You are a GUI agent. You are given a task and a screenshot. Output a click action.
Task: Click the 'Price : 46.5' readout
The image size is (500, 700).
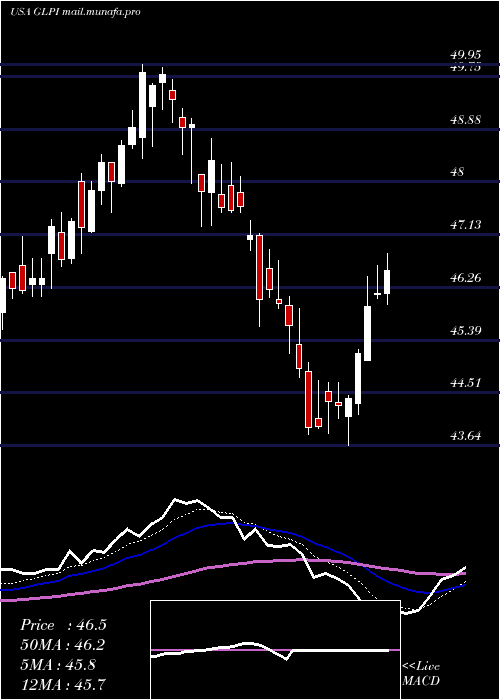coord(63,625)
